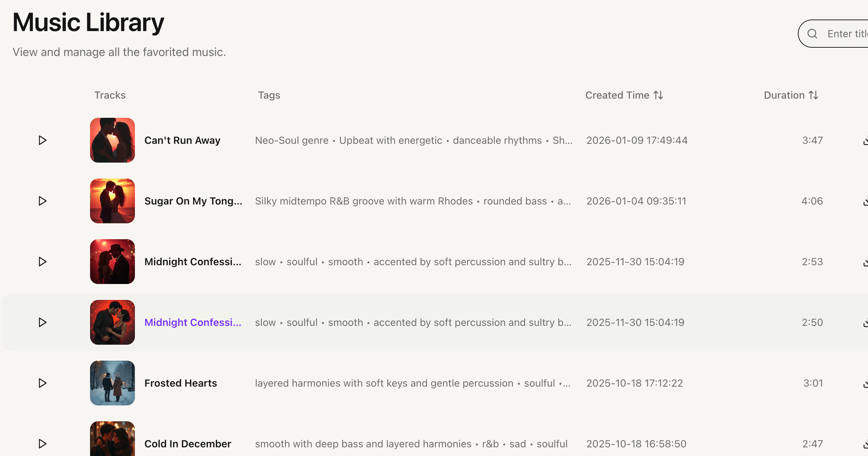Play the Frosted Hearts track
868x456 pixels.
[42, 383]
